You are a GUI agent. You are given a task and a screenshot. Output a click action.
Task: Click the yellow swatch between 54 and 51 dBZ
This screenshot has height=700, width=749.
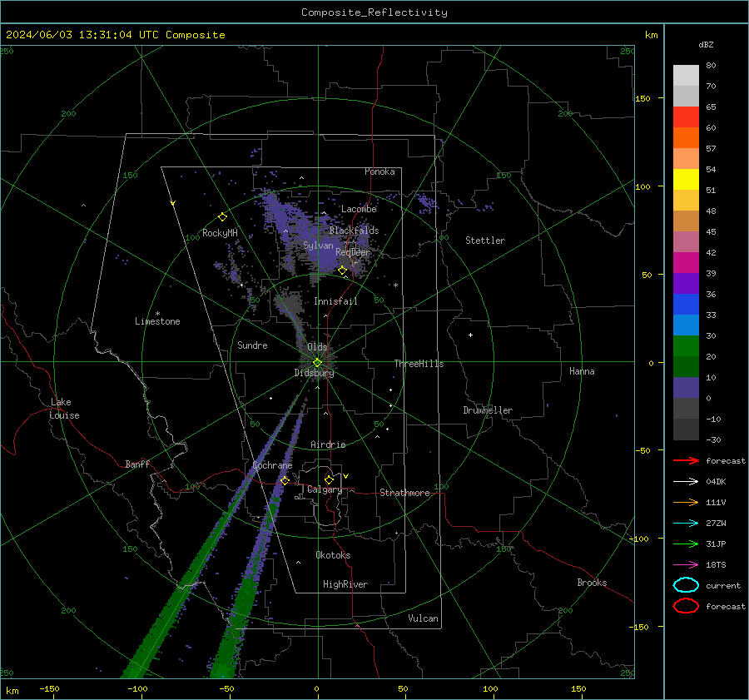click(686, 180)
